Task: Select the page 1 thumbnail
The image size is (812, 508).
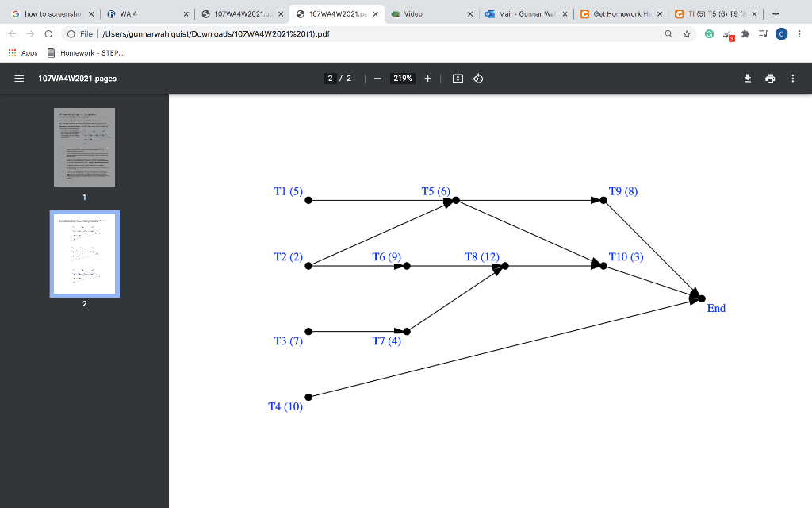Action: [x=84, y=147]
